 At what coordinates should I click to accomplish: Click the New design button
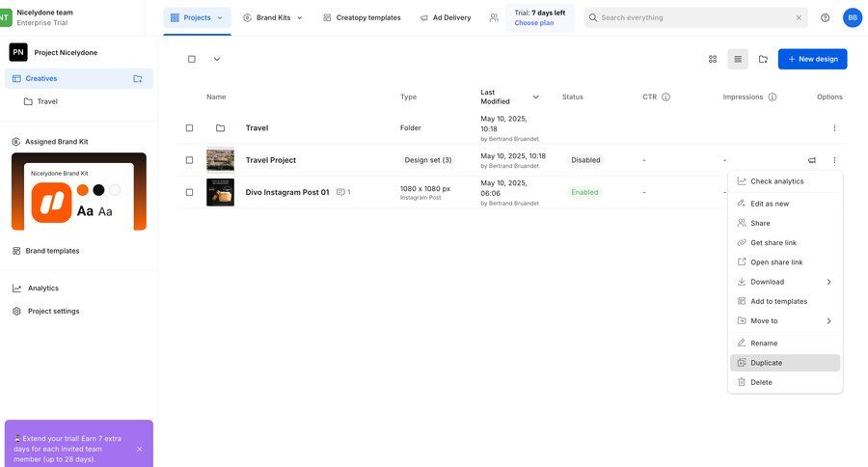(x=812, y=59)
